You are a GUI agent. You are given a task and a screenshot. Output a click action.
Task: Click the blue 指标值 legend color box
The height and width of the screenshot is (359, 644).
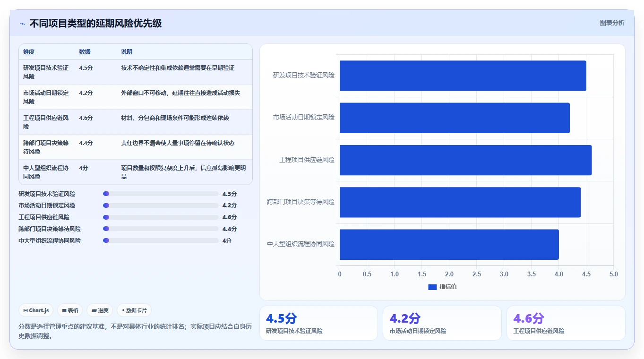[432, 287]
